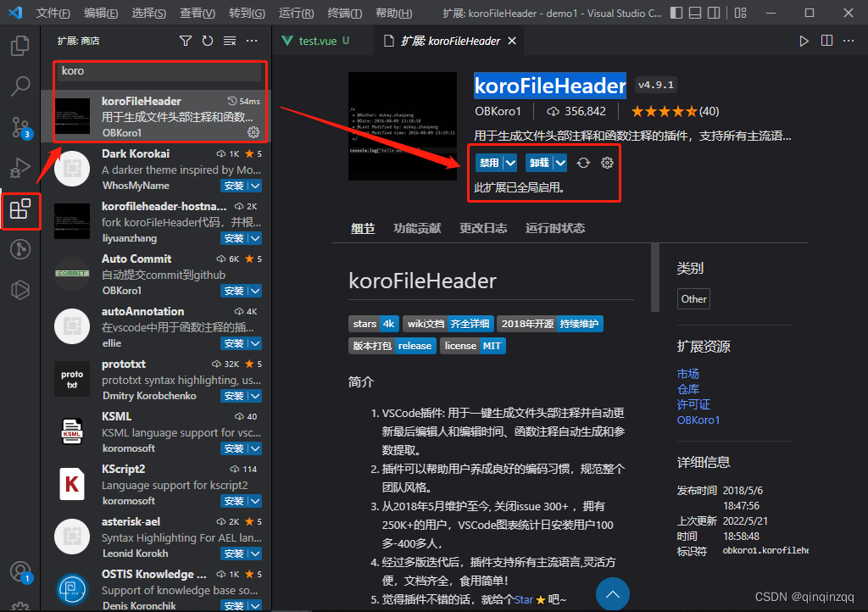Switch to the 功能贡献 tab
The image size is (868, 612).
click(x=417, y=228)
